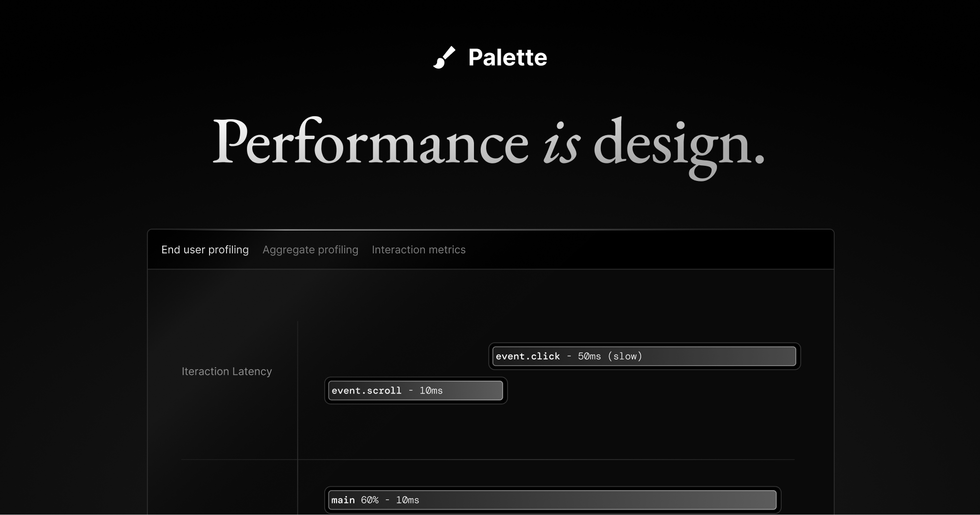Click the main 60% flame graph bar
Image resolution: width=980 pixels, height=515 pixels.
pos(552,500)
